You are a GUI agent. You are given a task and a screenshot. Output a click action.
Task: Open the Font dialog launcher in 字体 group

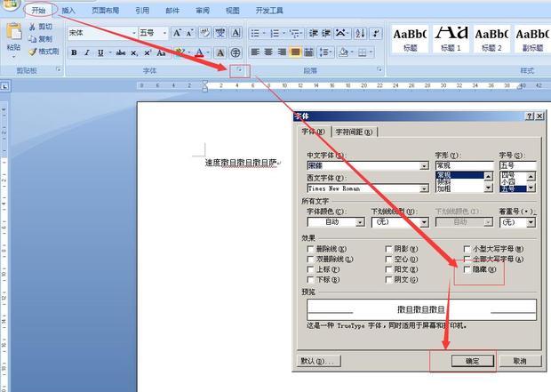click(239, 70)
